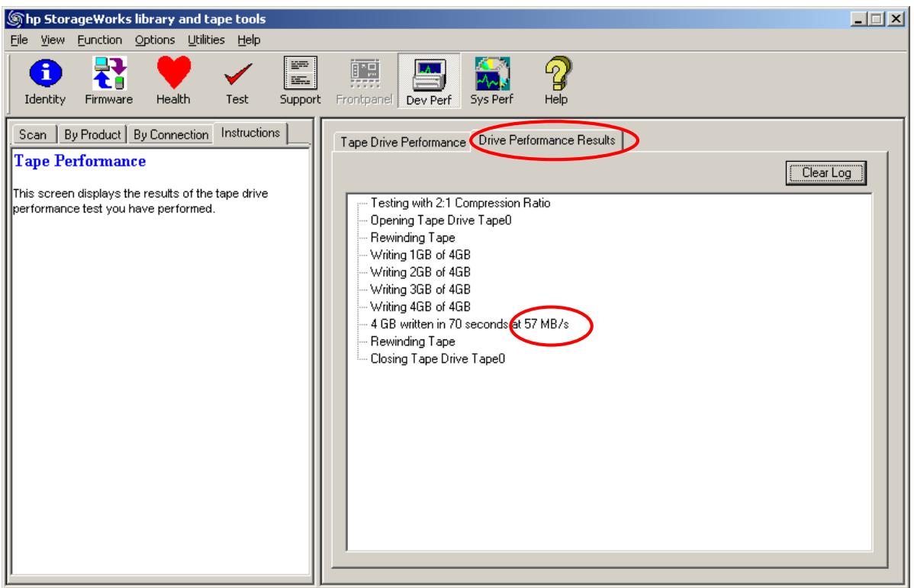
Task: Select the Dev Perf toolbar icon
Action: [429, 82]
